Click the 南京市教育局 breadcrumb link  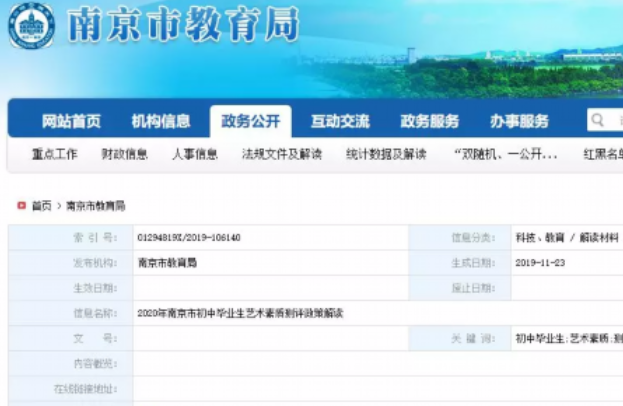tap(96, 206)
